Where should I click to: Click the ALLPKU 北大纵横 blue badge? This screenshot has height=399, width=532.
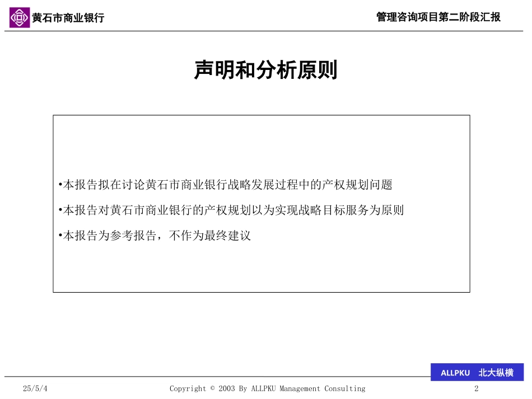click(477, 372)
